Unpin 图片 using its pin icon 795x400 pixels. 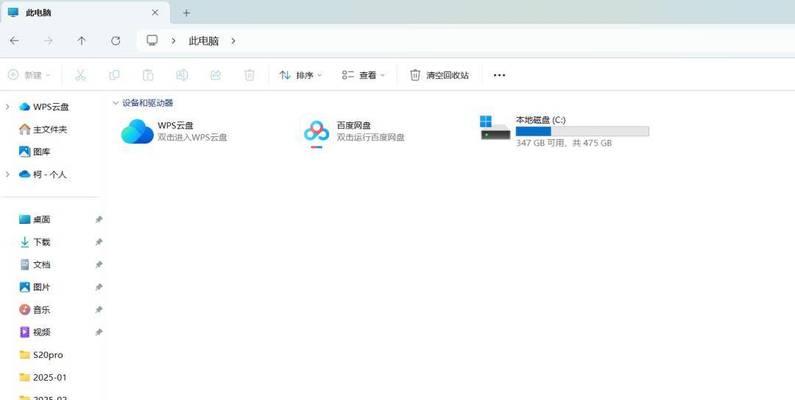pyautogui.click(x=99, y=287)
